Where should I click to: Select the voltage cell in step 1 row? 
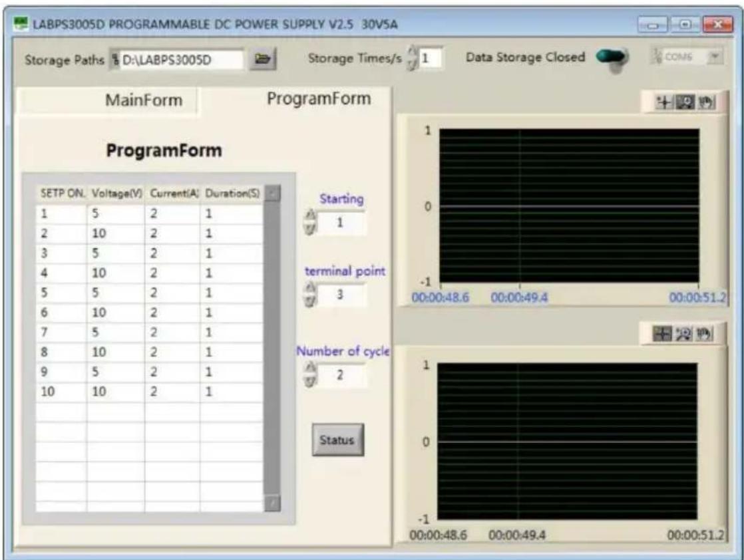point(116,214)
